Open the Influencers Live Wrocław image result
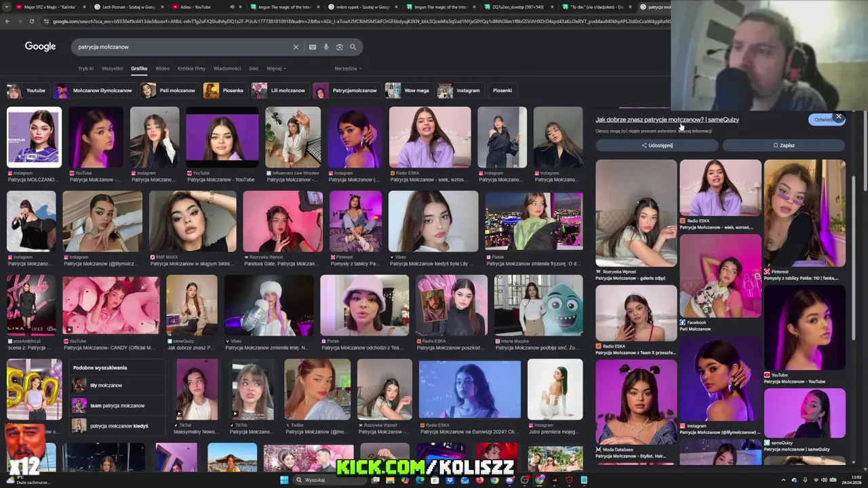 pyautogui.click(x=293, y=137)
